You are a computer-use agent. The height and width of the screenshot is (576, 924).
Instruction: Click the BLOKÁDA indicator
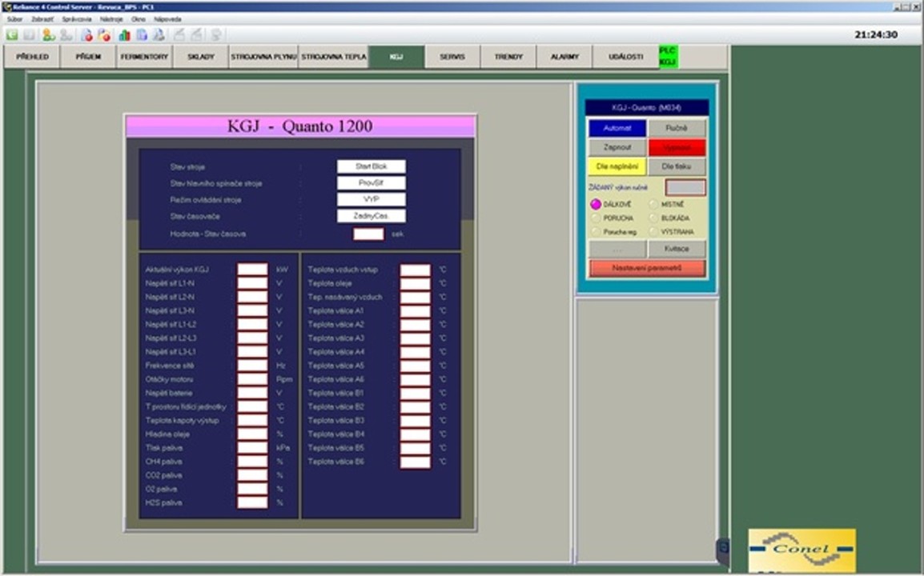pos(653,218)
